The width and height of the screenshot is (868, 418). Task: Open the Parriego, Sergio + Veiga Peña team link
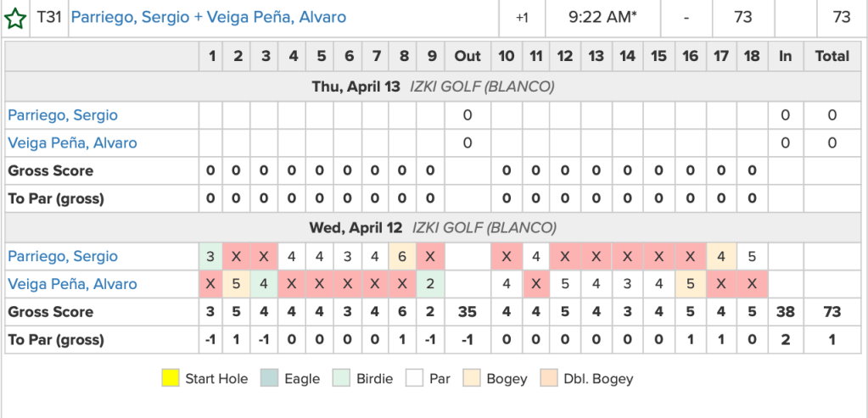pyautogui.click(x=208, y=17)
